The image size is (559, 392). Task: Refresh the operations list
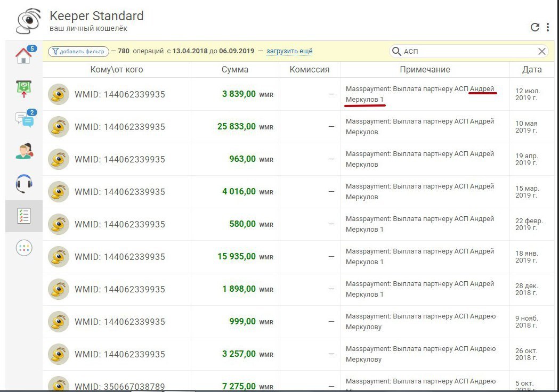[535, 27]
